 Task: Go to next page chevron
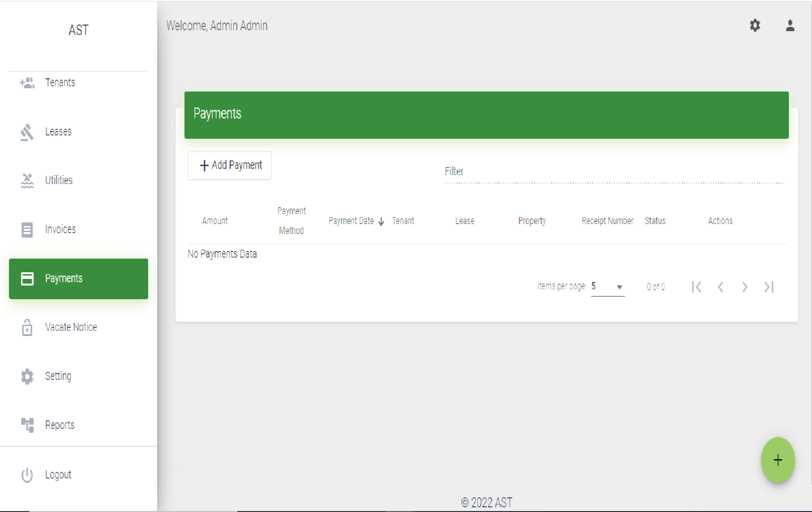click(745, 287)
